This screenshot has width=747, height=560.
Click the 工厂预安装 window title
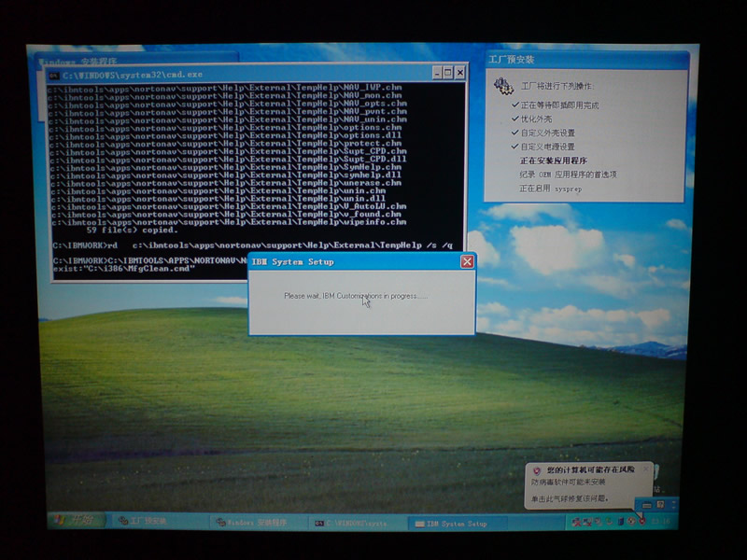pyautogui.click(x=511, y=60)
